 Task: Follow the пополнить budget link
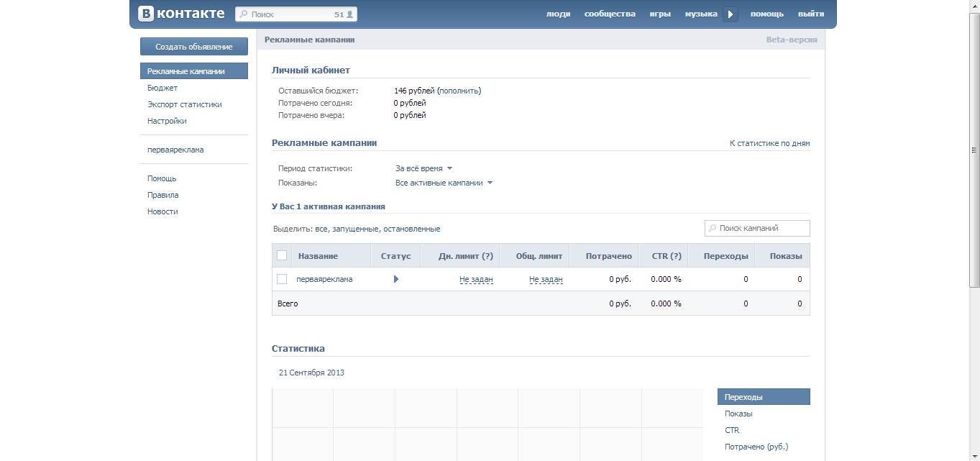pos(459,91)
